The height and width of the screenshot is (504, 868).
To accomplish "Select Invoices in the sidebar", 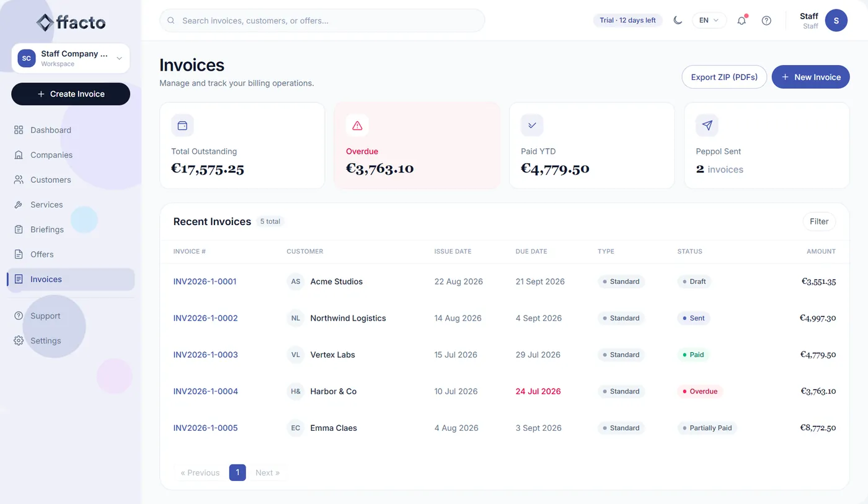I will pyautogui.click(x=71, y=280).
